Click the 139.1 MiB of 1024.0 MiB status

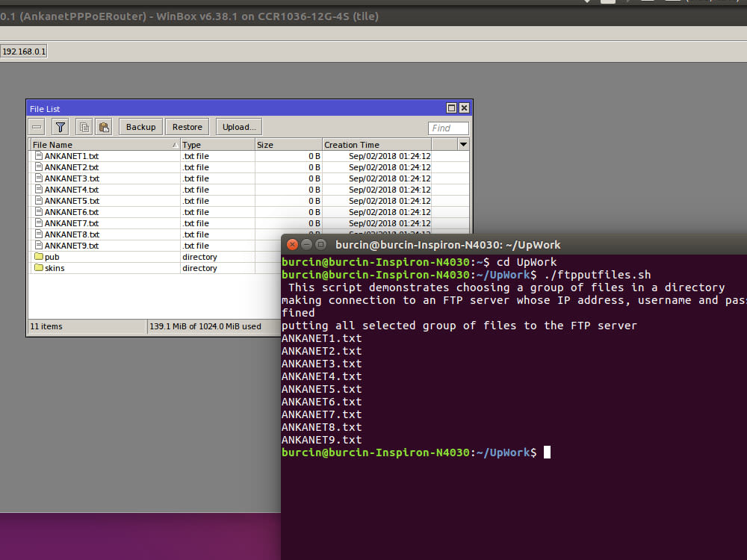tap(205, 327)
